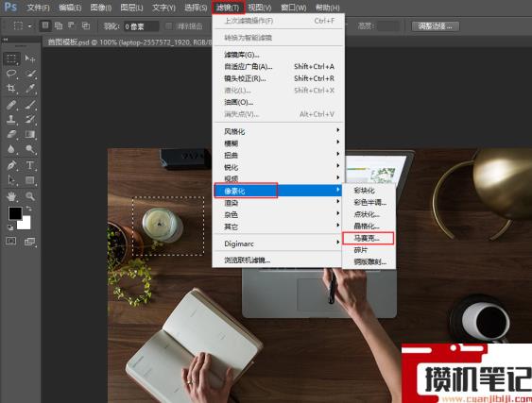
Task: Click the black foreground color swatch
Action: click(14, 212)
